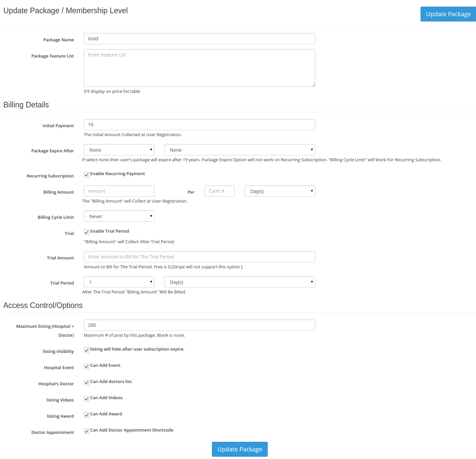Click the top Update Package button
Screen dimensions: 476x459
coord(448,14)
